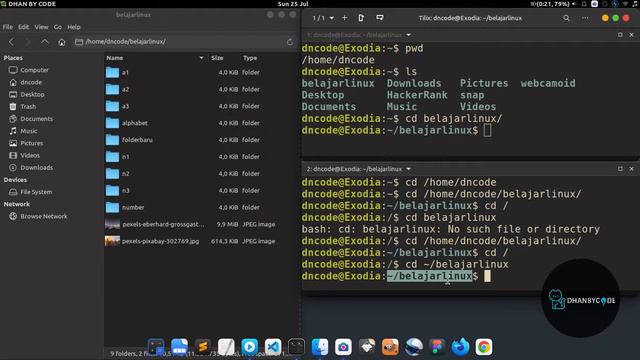Launch Visual Studio Code from dock
The width and height of the screenshot is (640, 360).
click(273, 347)
